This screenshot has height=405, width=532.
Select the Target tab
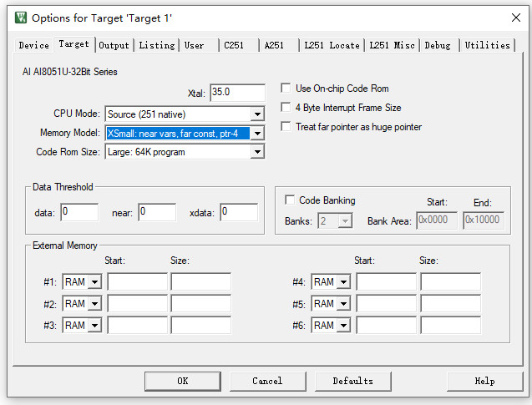[74, 44]
